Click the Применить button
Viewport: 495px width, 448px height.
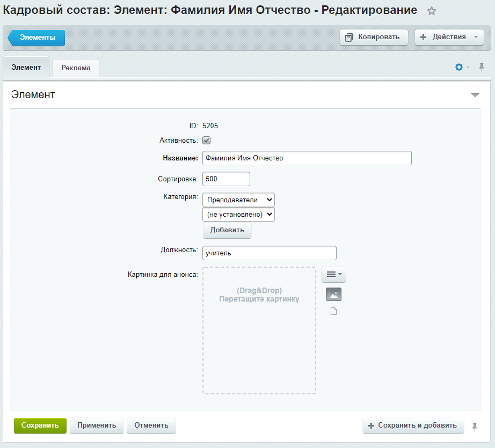[97, 425]
